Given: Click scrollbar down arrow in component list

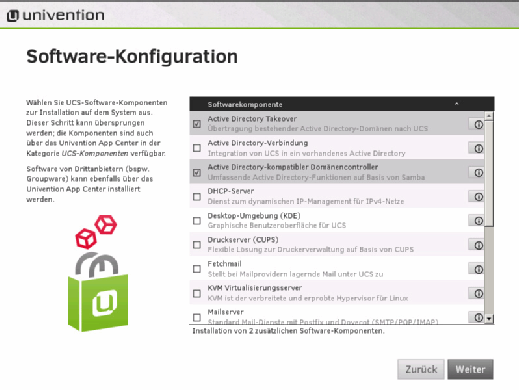Looking at the screenshot, I should (489, 319).
